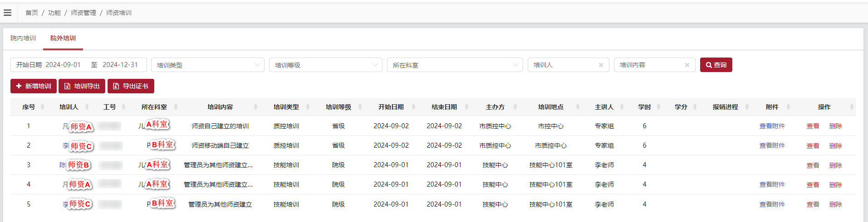
Task: Click the 查询 search button
Action: (x=716, y=65)
